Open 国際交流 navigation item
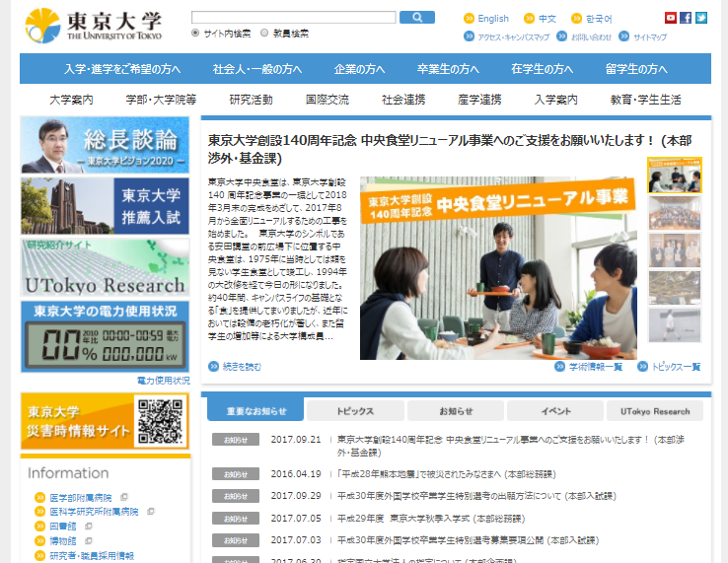The image size is (728, 563). point(327,100)
